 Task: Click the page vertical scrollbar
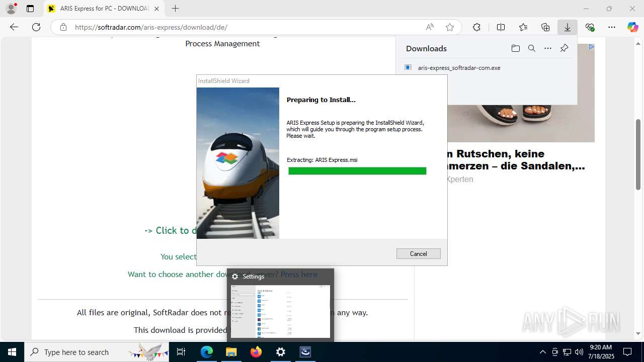click(638, 154)
